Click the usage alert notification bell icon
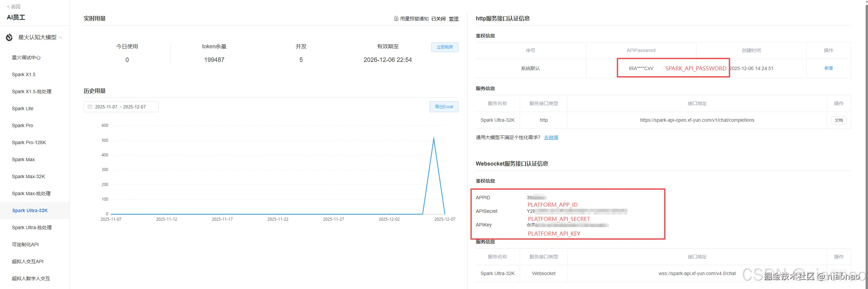The image size is (868, 289). (x=396, y=18)
